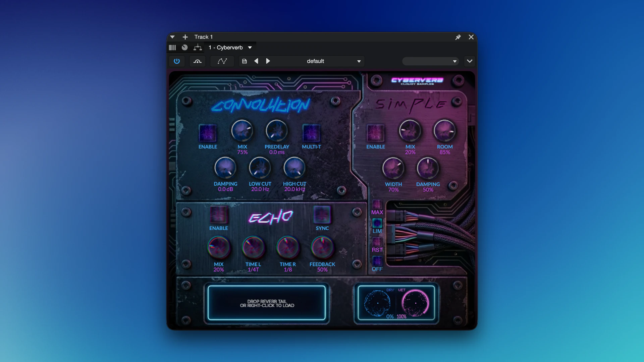Toggle the plugin power button
Image resolution: width=644 pixels, height=362 pixels.
[x=176, y=61]
